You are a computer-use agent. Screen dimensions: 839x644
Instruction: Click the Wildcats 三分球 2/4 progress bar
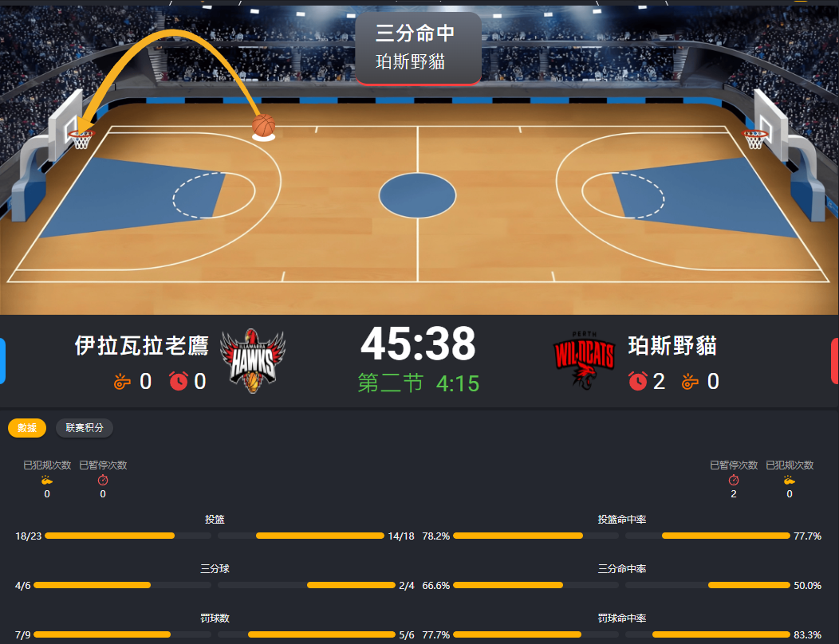(x=306, y=585)
